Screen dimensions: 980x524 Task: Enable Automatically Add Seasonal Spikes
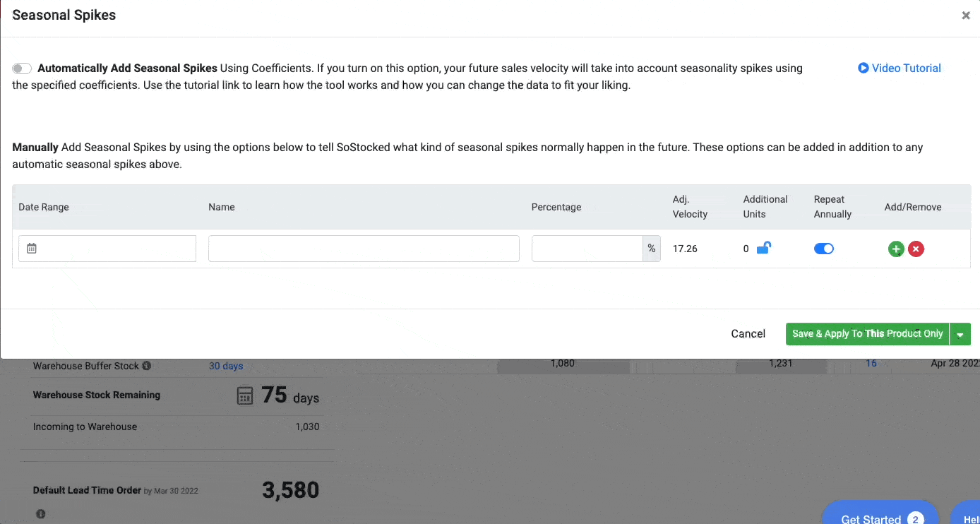tap(22, 68)
